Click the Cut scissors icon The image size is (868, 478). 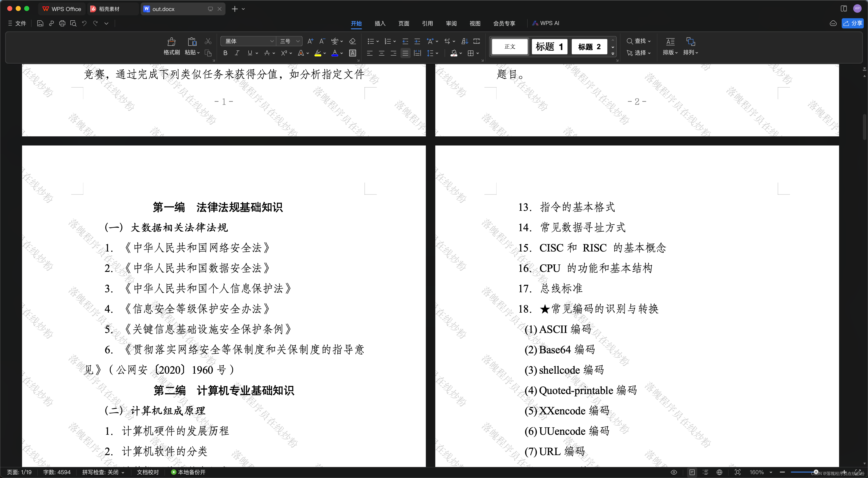pyautogui.click(x=208, y=41)
